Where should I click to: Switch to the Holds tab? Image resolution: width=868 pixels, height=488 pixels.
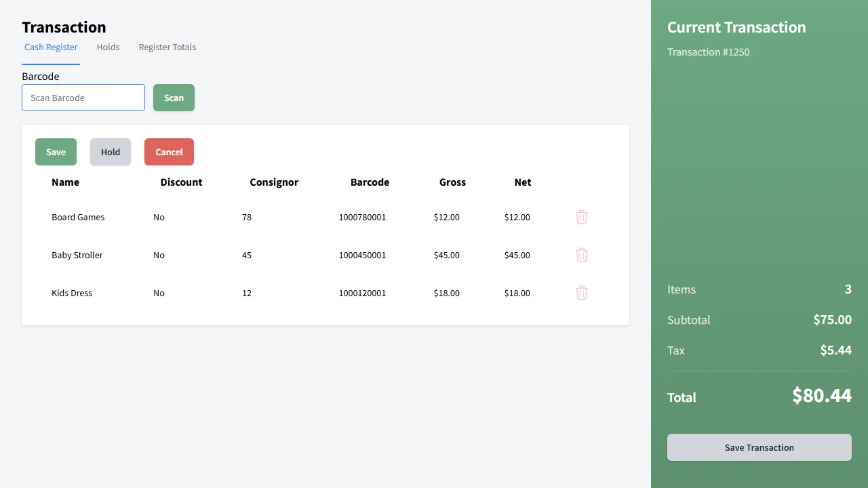click(108, 47)
